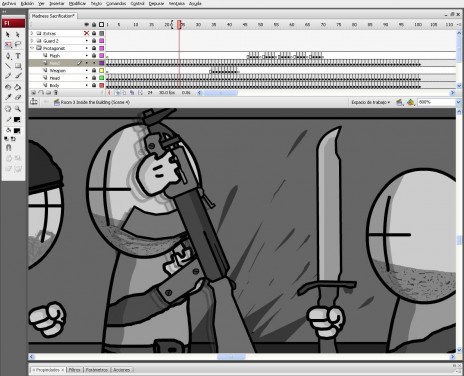Toggle visibility of Head layer
This screenshot has width=464, height=376.
click(x=87, y=78)
